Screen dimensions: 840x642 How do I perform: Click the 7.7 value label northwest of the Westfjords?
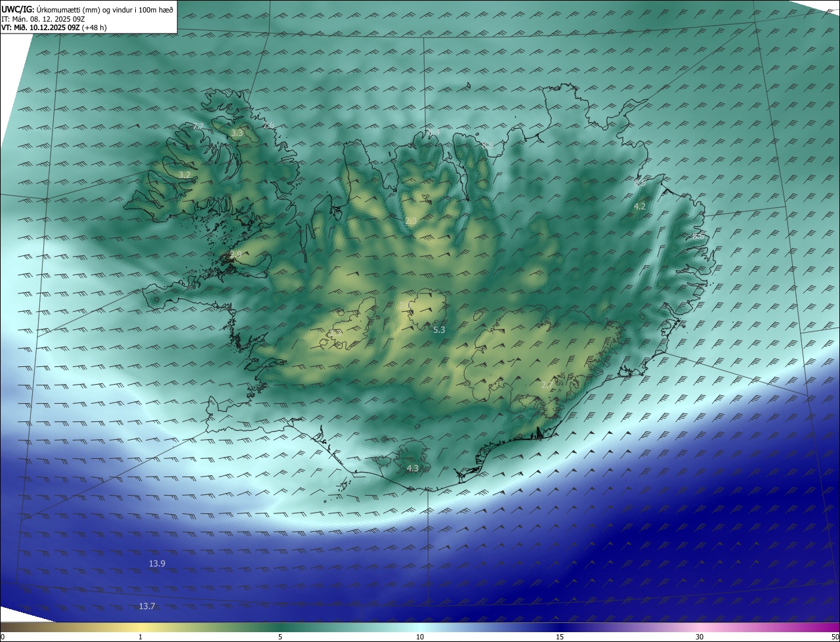pos(198,126)
